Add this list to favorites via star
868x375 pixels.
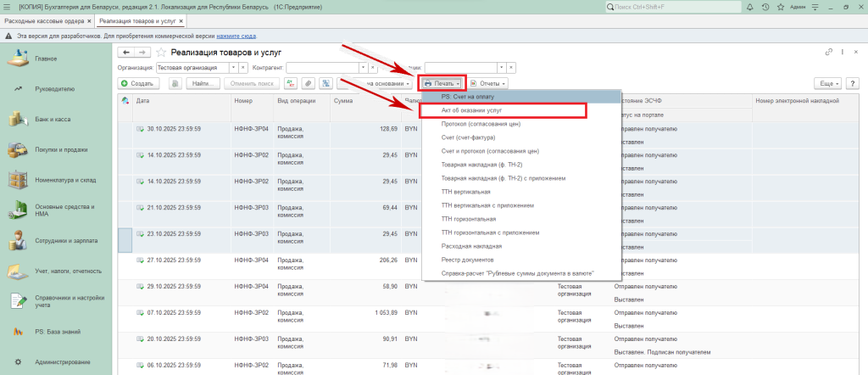(x=161, y=53)
